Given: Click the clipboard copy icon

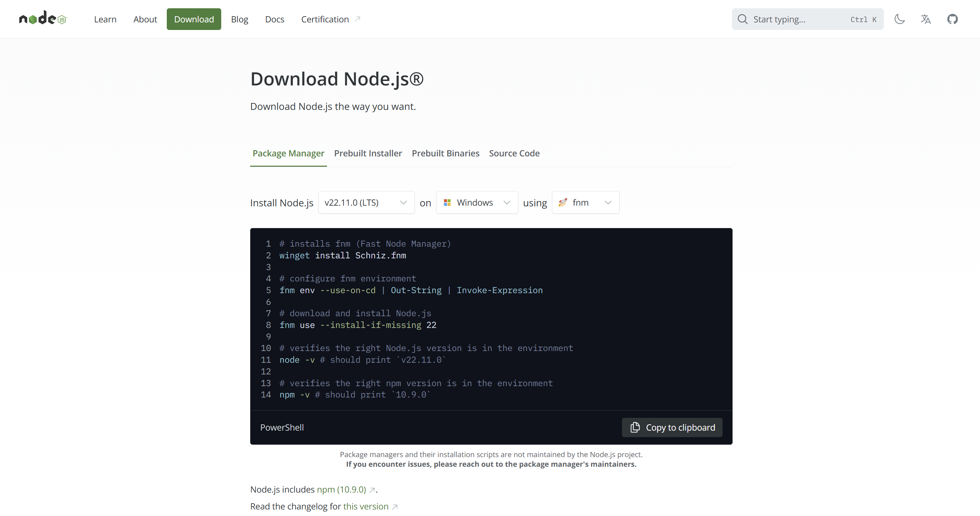Looking at the screenshot, I should pyautogui.click(x=635, y=427).
